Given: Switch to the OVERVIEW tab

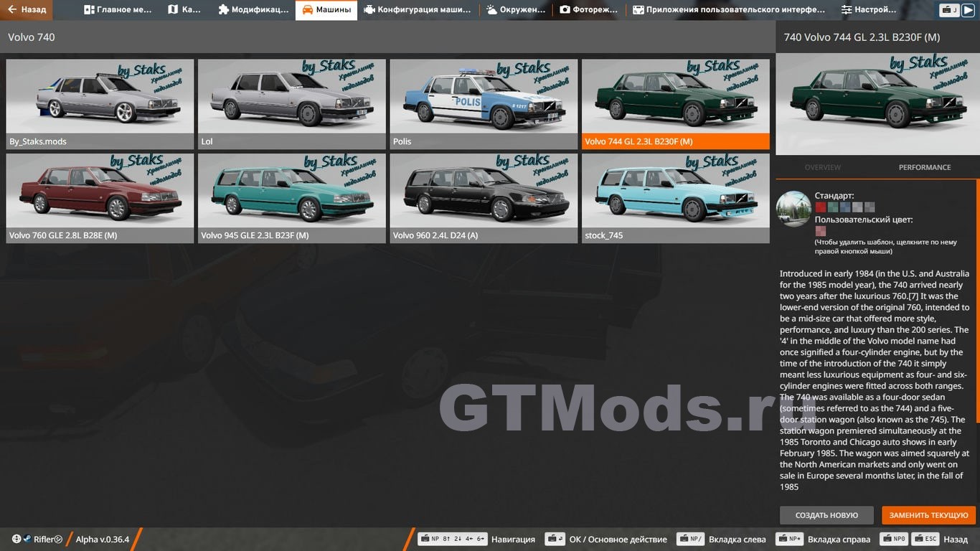Looking at the screenshot, I should (x=822, y=167).
